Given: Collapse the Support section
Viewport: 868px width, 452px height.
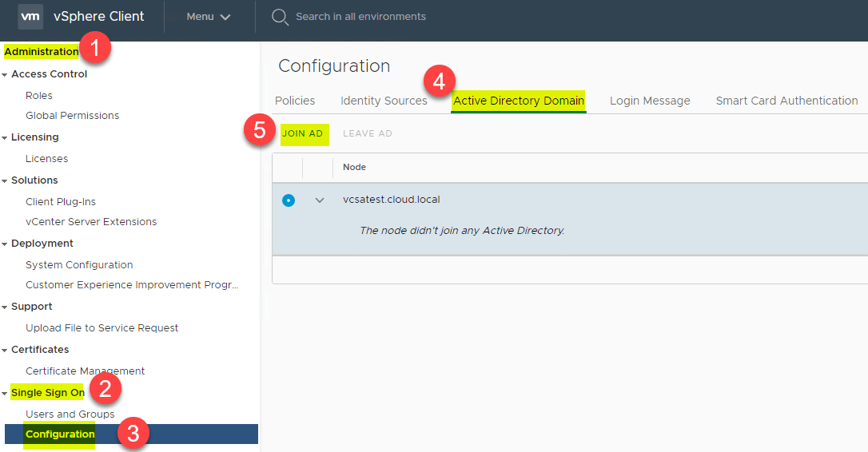Looking at the screenshot, I should point(5,307).
